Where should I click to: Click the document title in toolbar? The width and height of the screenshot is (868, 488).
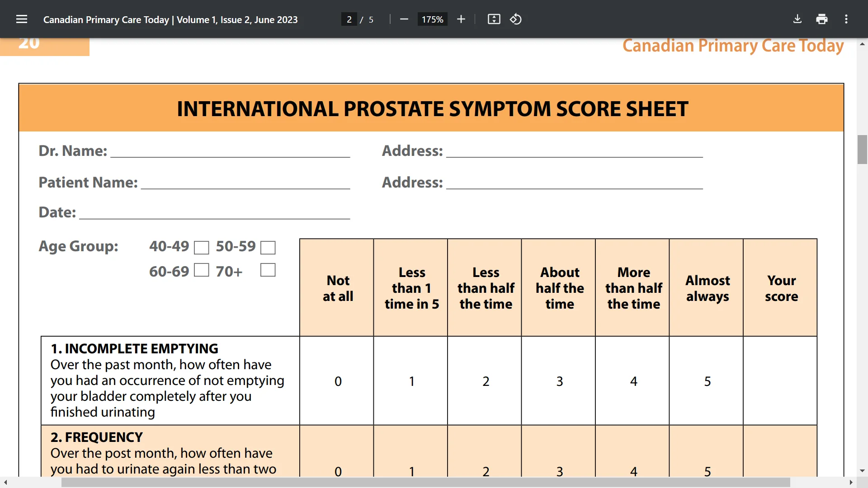[x=170, y=19]
